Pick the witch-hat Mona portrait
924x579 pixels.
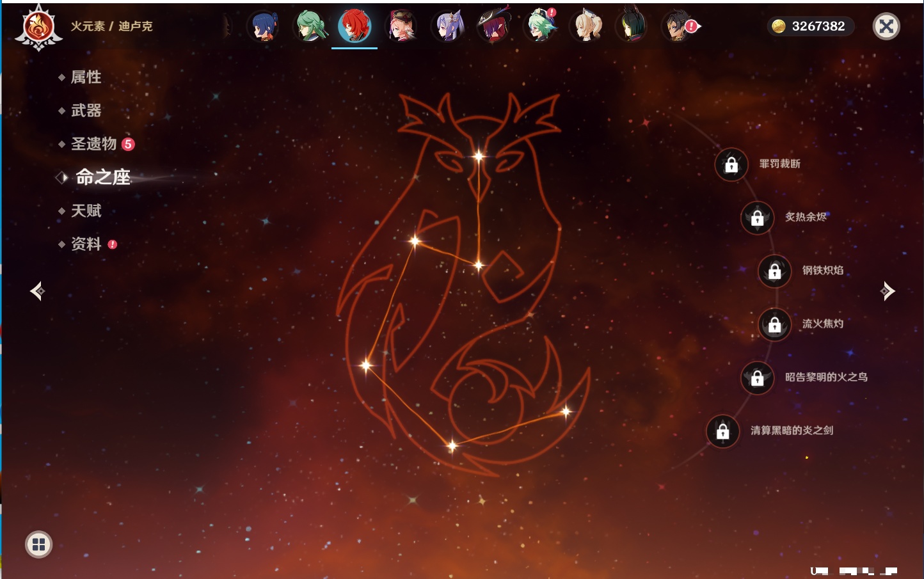pyautogui.click(x=493, y=26)
